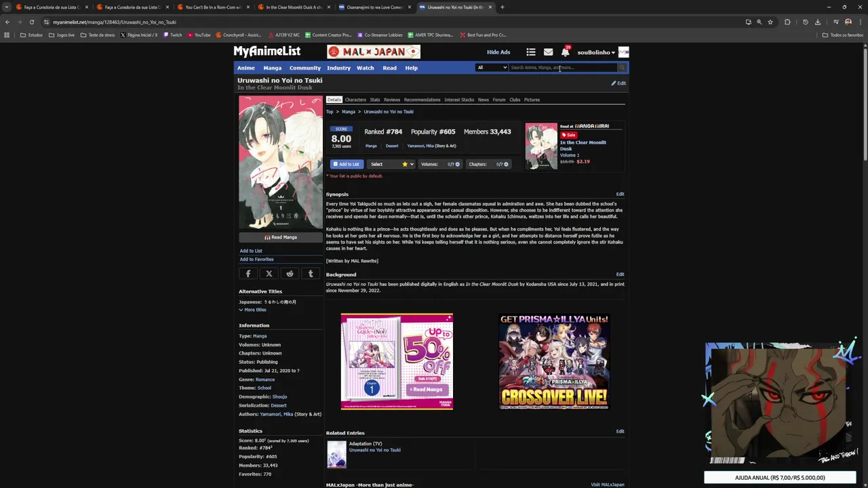
Task: Switch to the Recommendations tab
Action: tap(422, 100)
